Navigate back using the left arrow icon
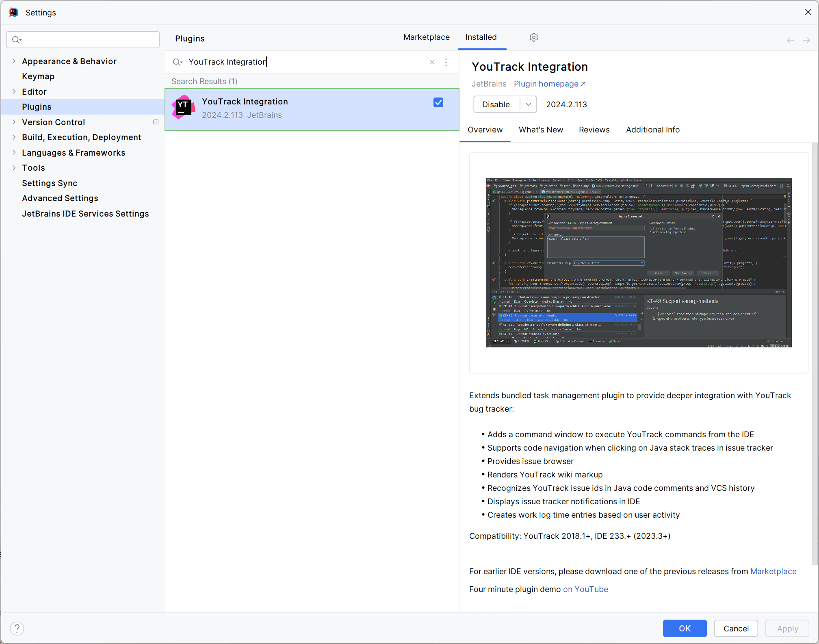Viewport: 819px width, 644px height. tap(790, 39)
